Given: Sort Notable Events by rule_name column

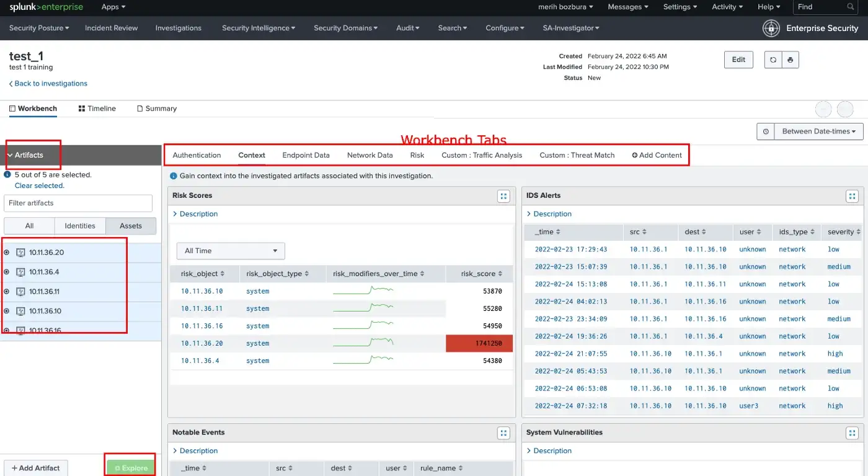Looking at the screenshot, I should (441, 469).
